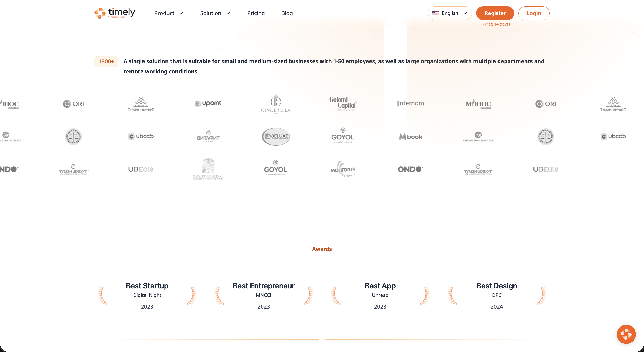
Task: Select the Best Design award card
Action: tap(496, 296)
